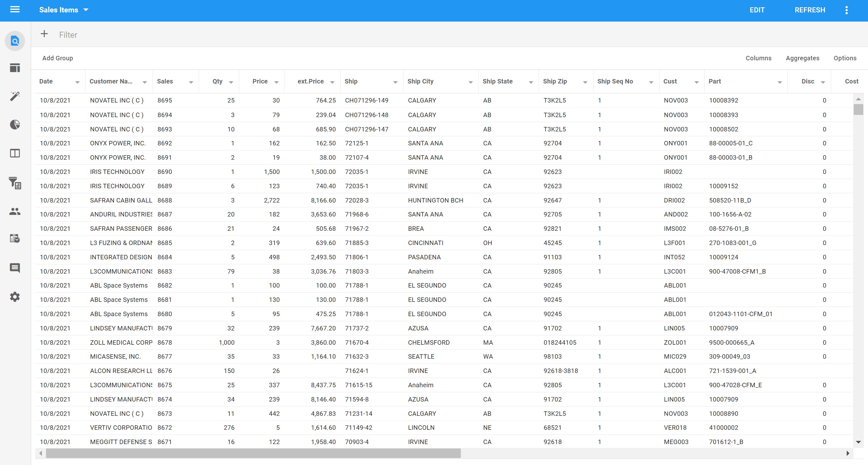Open the settings gear sidebar icon
Image resolution: width=868 pixels, height=465 pixels.
pos(15,297)
